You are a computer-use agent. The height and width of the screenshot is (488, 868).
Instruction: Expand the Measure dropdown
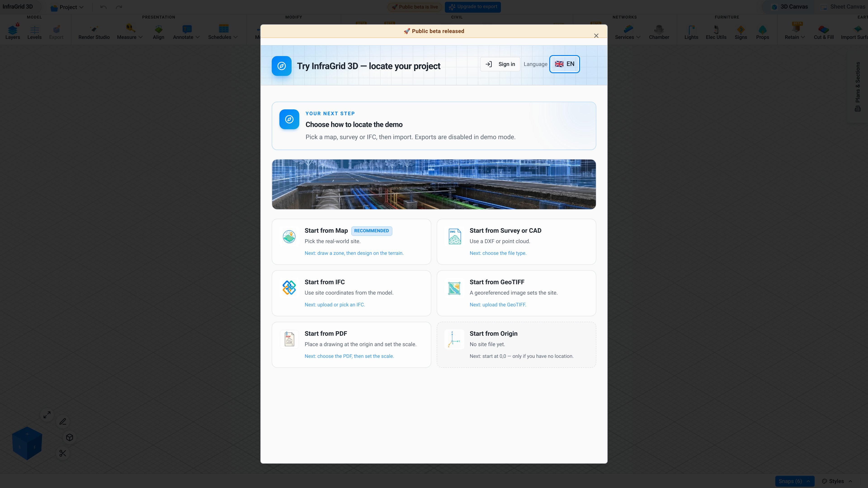click(130, 32)
